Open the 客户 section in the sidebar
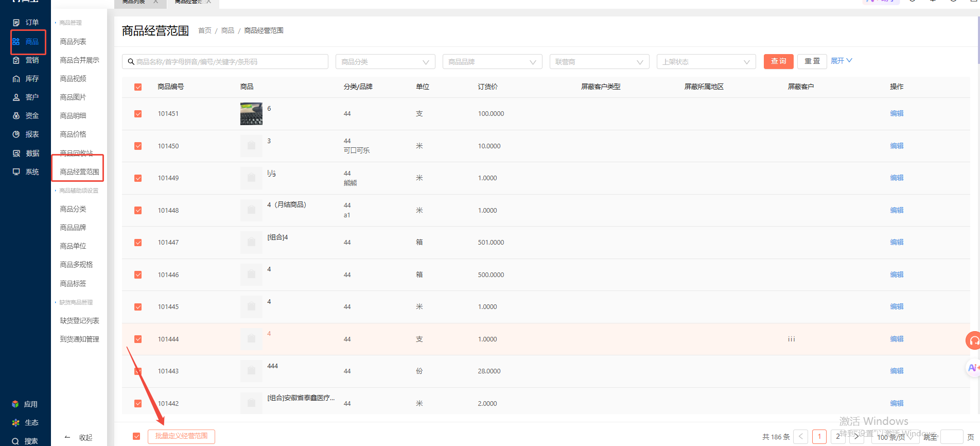 pos(26,97)
